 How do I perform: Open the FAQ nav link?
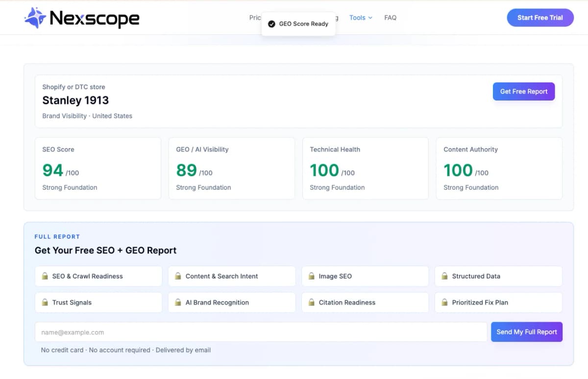tap(391, 18)
